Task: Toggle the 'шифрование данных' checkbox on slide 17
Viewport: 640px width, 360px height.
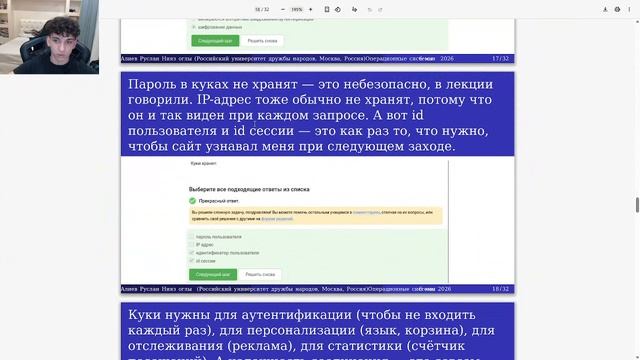Action: pos(193,27)
